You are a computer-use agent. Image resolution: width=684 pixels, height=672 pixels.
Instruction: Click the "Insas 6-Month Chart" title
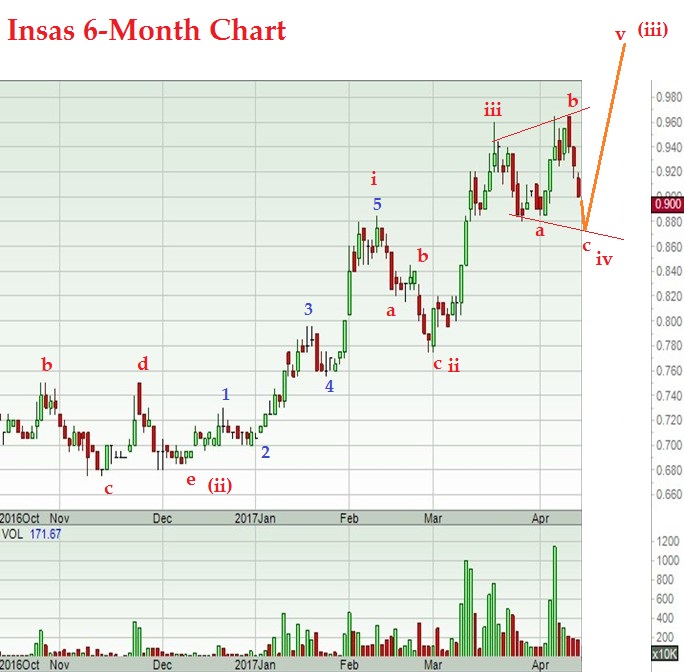pyautogui.click(x=147, y=31)
